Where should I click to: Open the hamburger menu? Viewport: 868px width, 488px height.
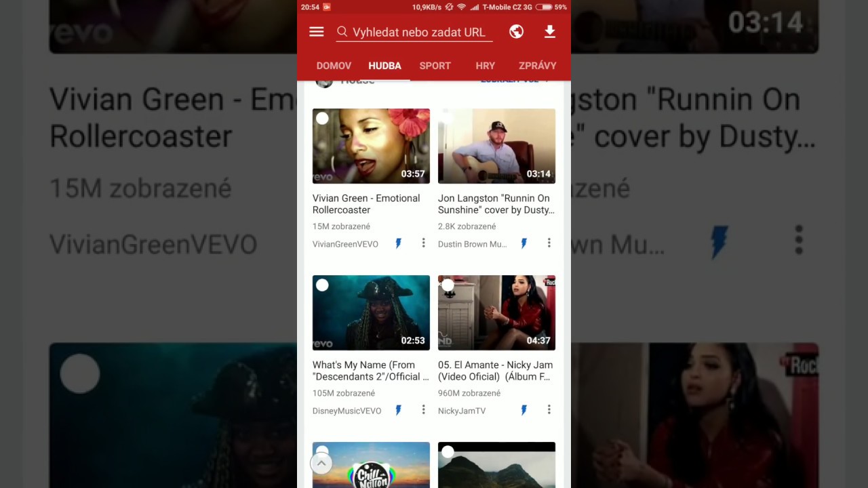coord(317,32)
